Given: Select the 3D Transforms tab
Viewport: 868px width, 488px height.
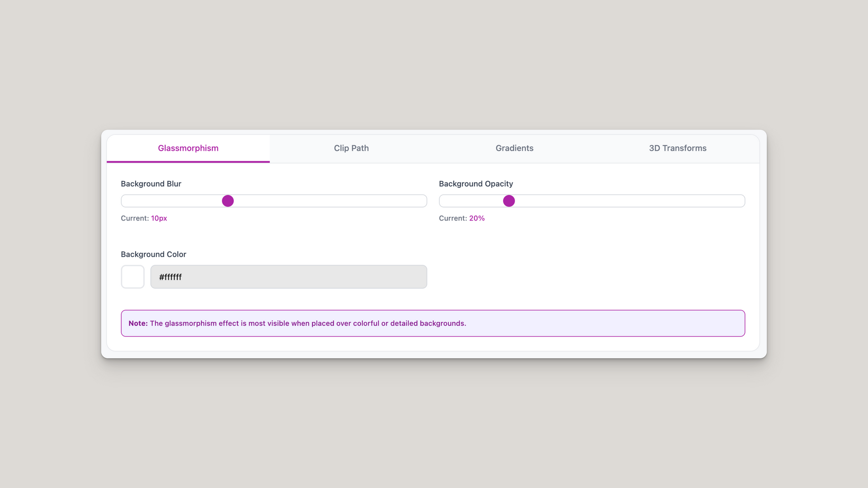Looking at the screenshot, I should tap(678, 148).
